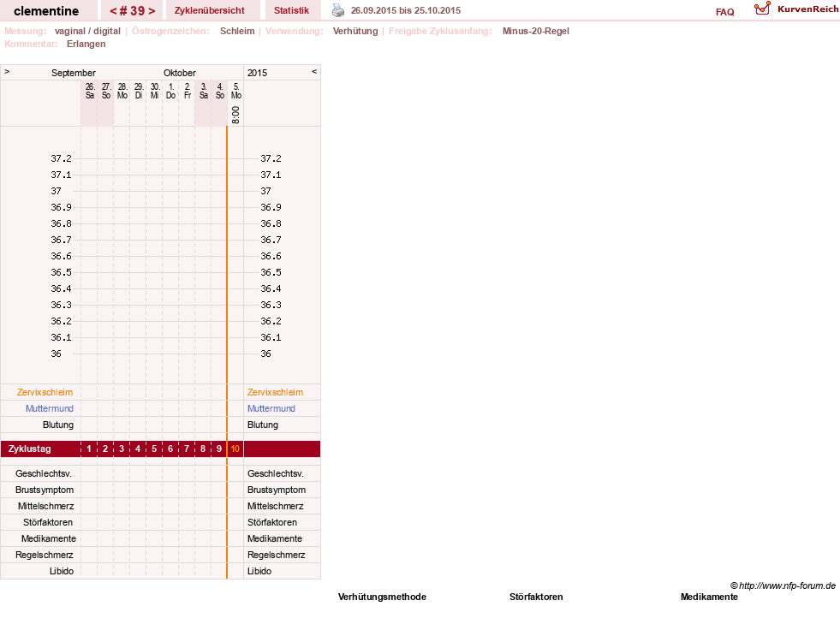Select cycle day 1 in Zyklustag row
Image resolution: width=840 pixels, height=630 pixels.
(x=89, y=449)
